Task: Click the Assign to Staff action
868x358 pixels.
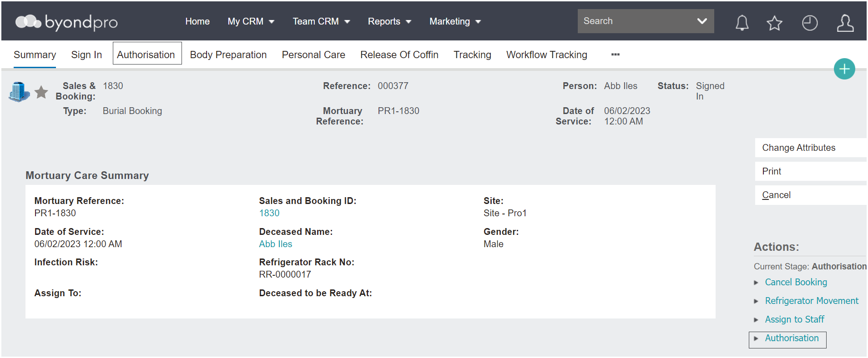Action: [x=794, y=319]
